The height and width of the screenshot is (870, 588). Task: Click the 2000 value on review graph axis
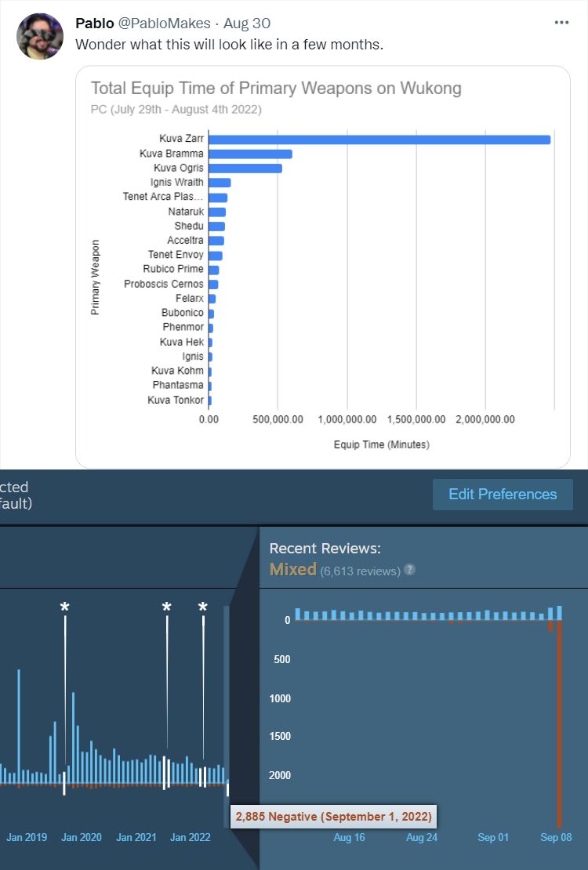(280, 775)
